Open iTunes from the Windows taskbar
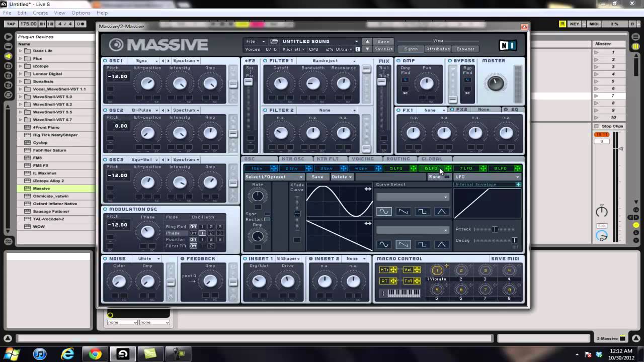Screen dimensions: 644x362 pos(40,354)
